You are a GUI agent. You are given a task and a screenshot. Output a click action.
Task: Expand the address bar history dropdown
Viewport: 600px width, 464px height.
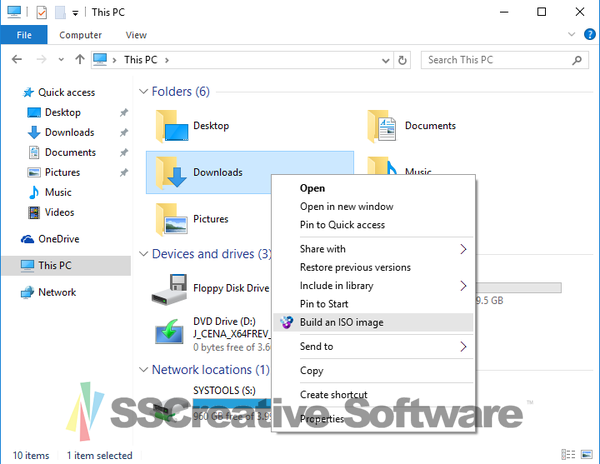(386, 60)
